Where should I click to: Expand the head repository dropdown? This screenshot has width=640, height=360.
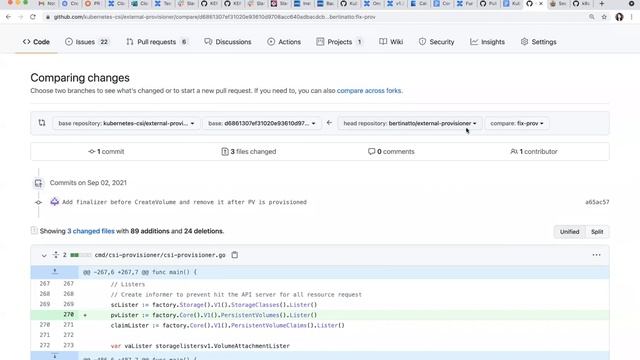click(410, 123)
